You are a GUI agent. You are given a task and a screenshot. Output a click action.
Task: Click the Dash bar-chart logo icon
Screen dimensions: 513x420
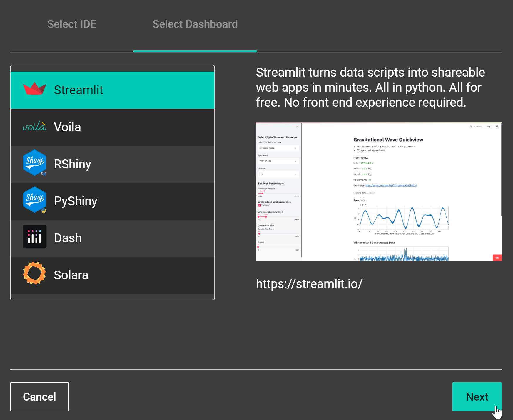coord(34,237)
